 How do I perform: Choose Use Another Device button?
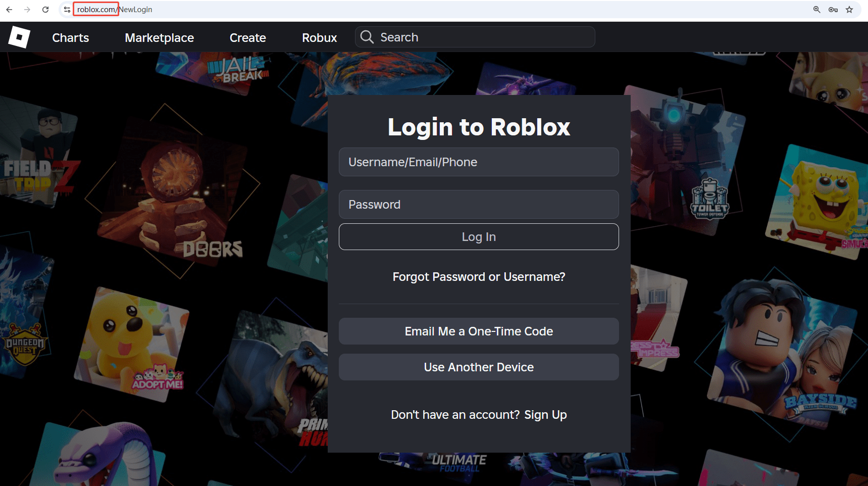click(x=479, y=367)
